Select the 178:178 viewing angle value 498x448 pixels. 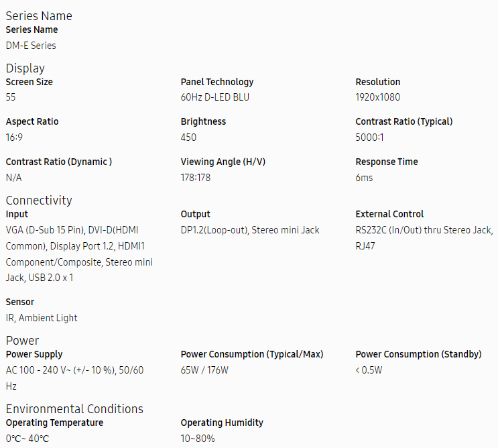(x=196, y=178)
